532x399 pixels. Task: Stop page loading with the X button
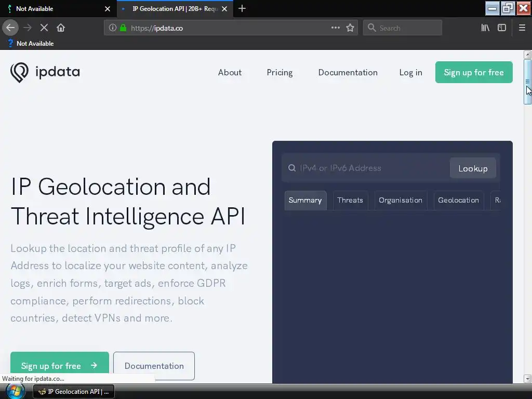click(x=44, y=28)
